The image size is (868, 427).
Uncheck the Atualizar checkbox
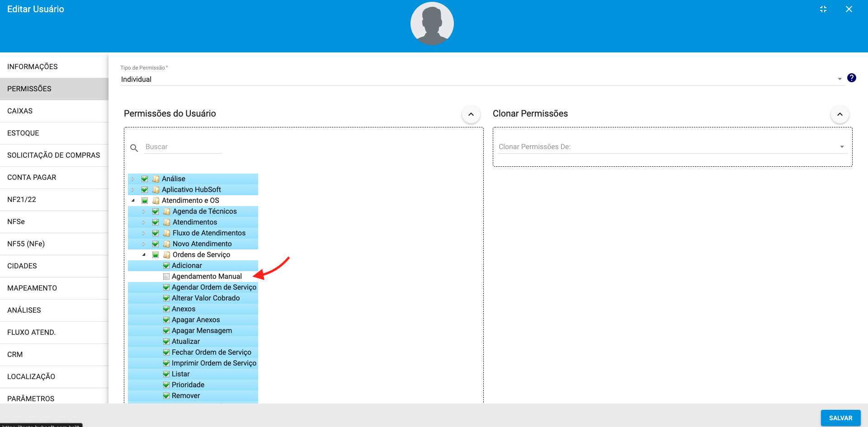pos(166,342)
